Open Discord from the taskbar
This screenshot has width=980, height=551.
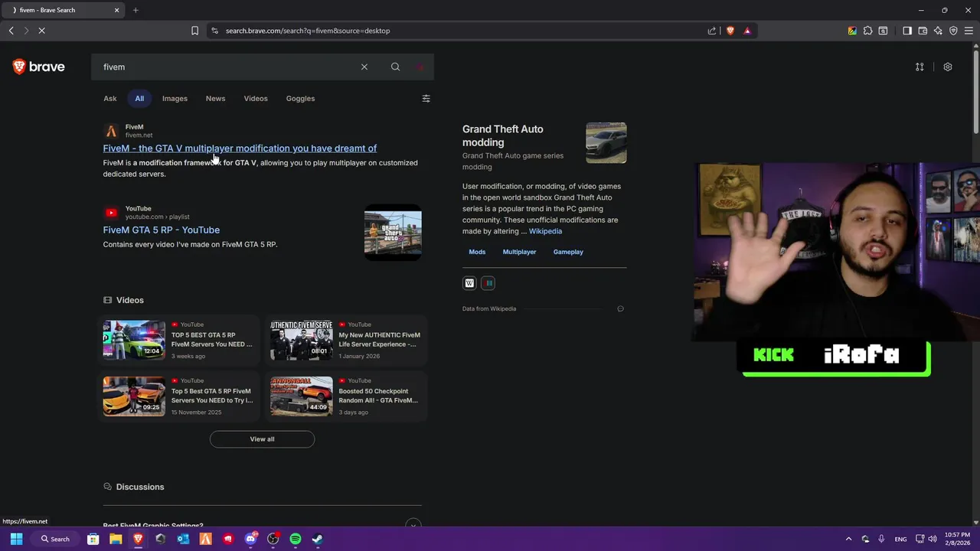[x=250, y=539]
